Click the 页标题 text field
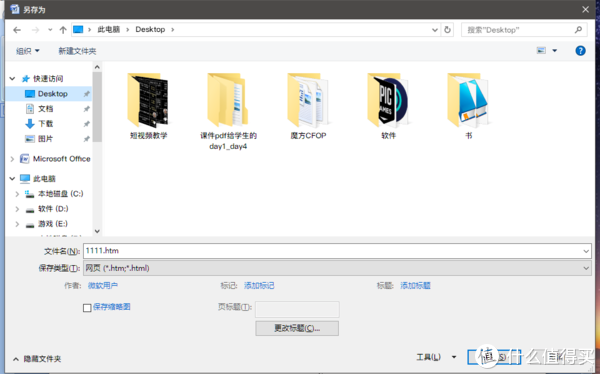 [x=297, y=309]
